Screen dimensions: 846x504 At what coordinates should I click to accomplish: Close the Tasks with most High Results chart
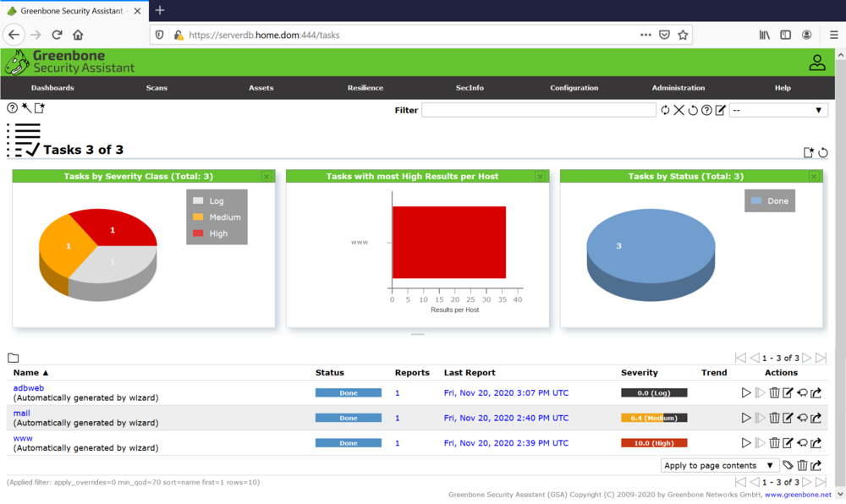[x=540, y=176]
